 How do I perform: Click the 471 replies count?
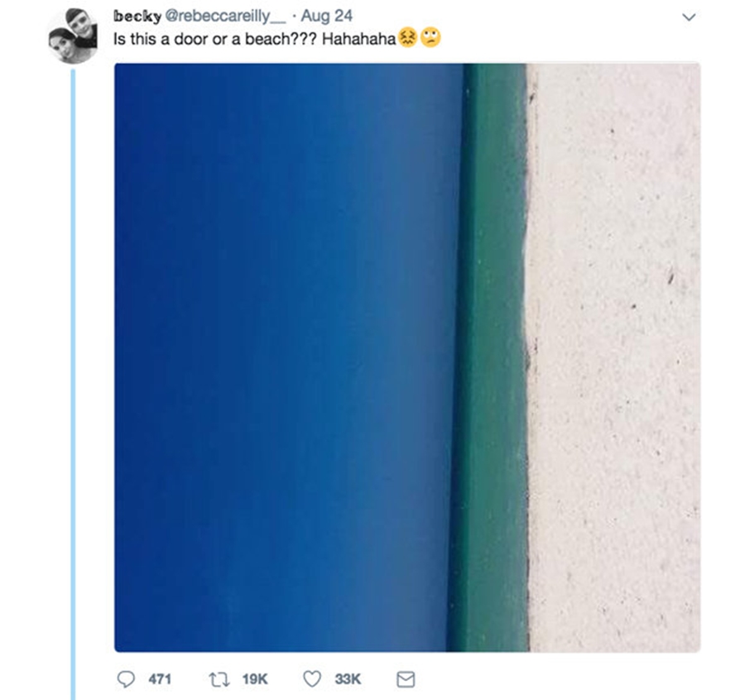[160, 679]
